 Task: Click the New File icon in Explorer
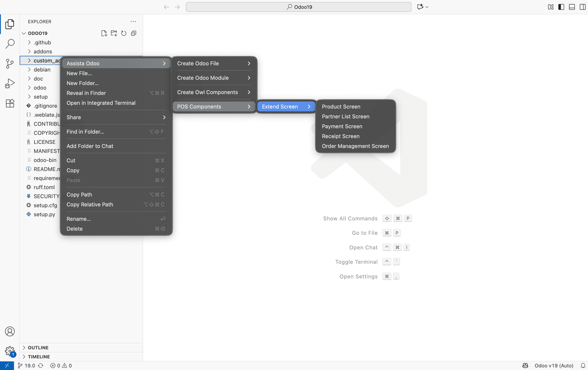tap(104, 33)
